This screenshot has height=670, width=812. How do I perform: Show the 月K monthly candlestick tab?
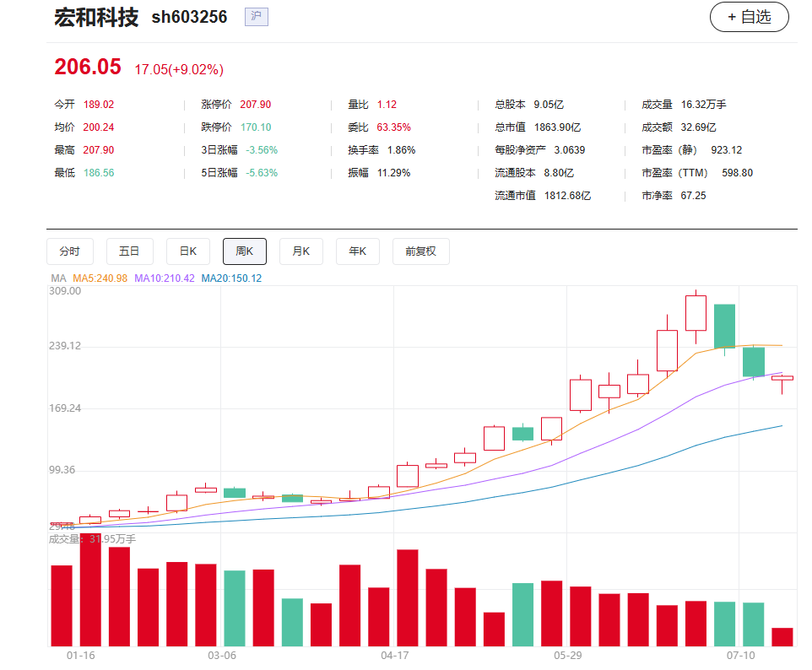[300, 251]
